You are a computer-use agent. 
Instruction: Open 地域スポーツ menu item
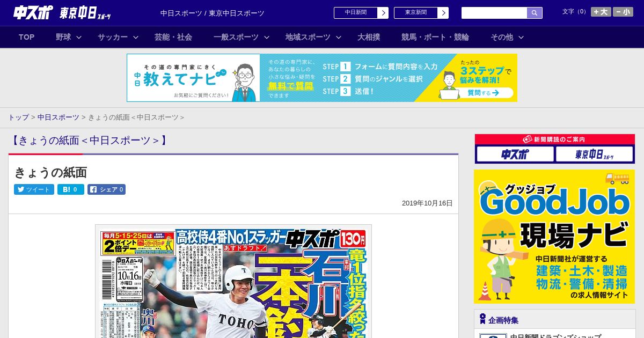308,37
